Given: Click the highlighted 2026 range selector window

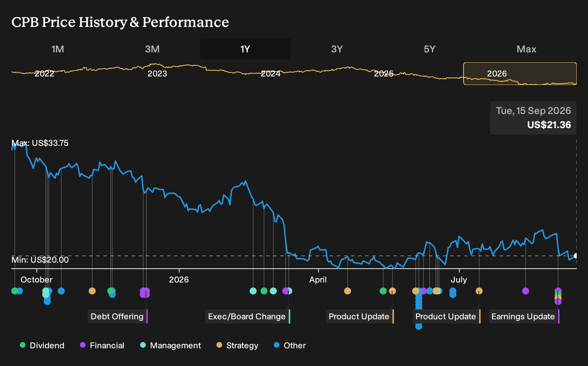Looking at the screenshot, I should coord(520,74).
